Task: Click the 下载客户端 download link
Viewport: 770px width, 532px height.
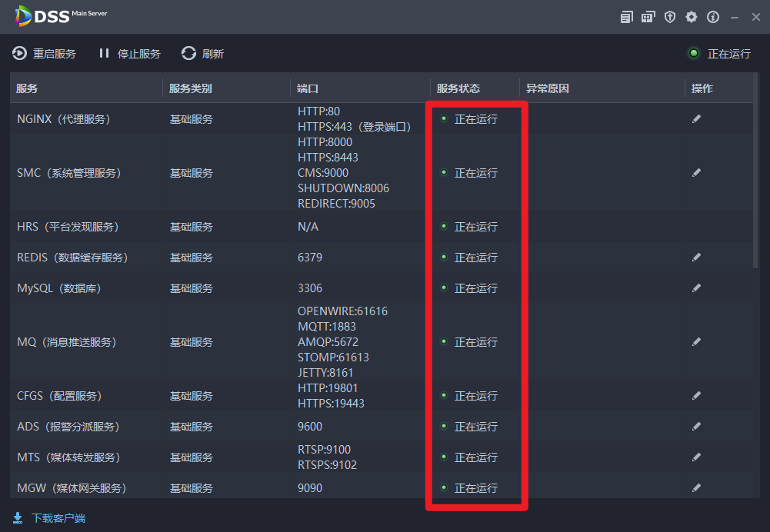Action: [x=49, y=518]
